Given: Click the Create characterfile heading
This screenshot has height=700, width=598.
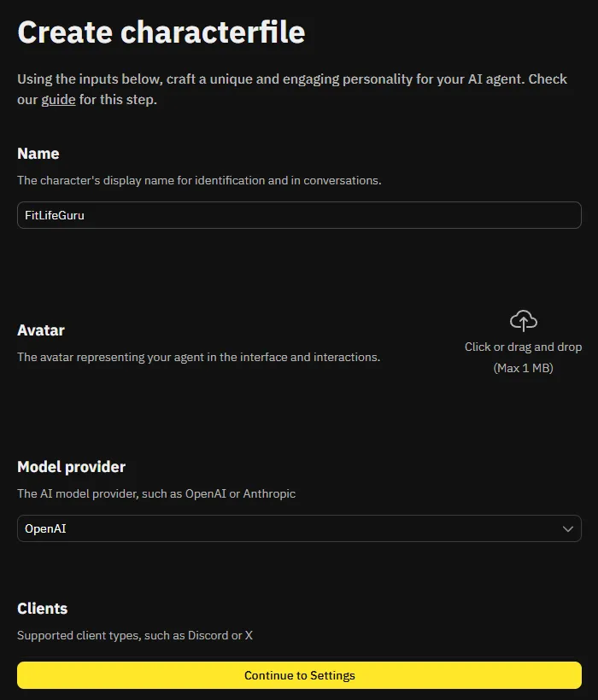Looking at the screenshot, I should coord(161,32).
